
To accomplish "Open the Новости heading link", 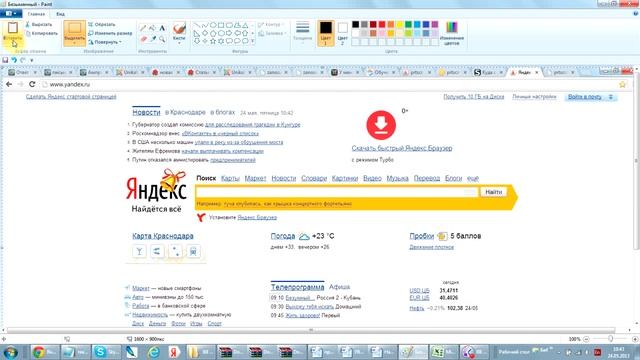I will pyautogui.click(x=146, y=112).
